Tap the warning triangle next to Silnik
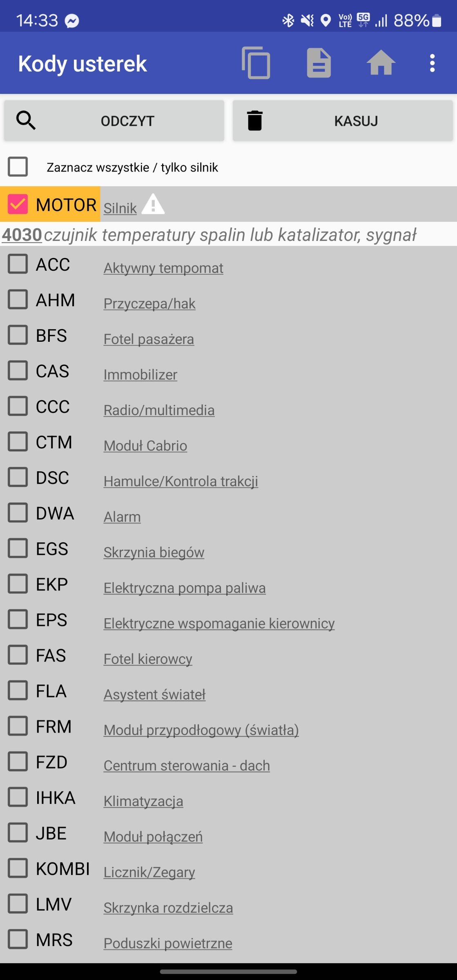This screenshot has width=457, height=980. pyautogui.click(x=153, y=204)
